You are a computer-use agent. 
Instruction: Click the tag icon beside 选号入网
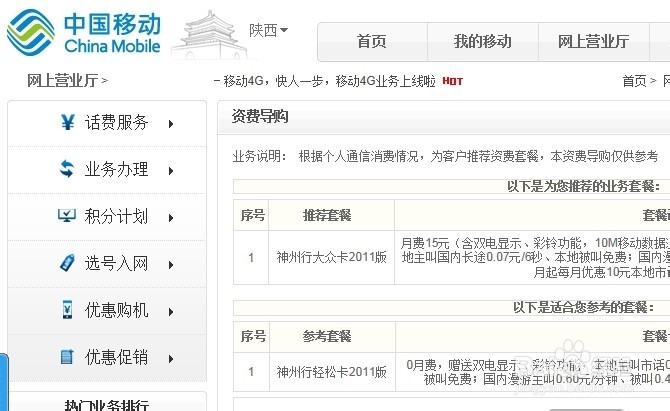point(67,262)
